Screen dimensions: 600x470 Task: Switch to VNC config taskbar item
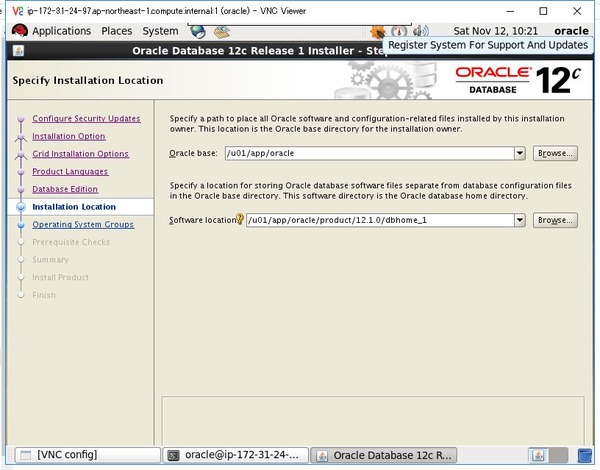click(88, 455)
